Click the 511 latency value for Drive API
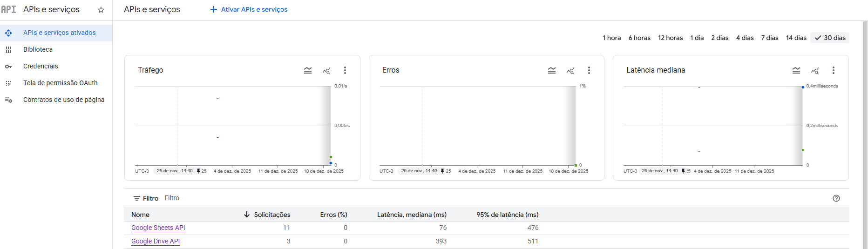 (533, 242)
